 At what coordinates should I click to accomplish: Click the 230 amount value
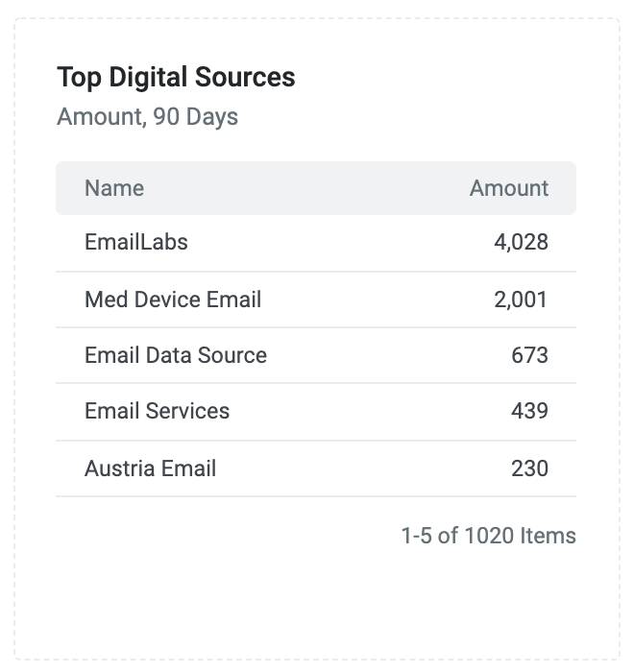[x=529, y=468]
